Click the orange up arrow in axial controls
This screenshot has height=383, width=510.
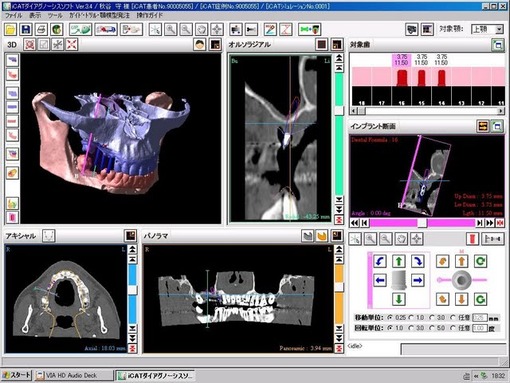pyautogui.click(x=461, y=261)
